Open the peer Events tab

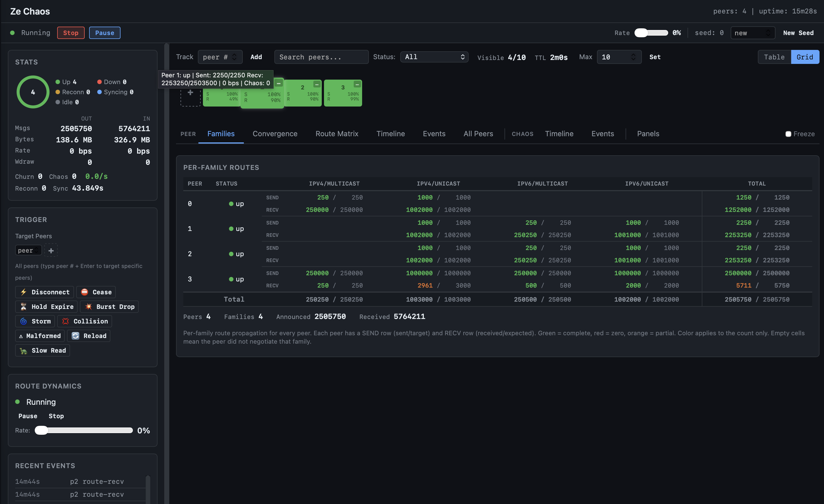pyautogui.click(x=434, y=134)
